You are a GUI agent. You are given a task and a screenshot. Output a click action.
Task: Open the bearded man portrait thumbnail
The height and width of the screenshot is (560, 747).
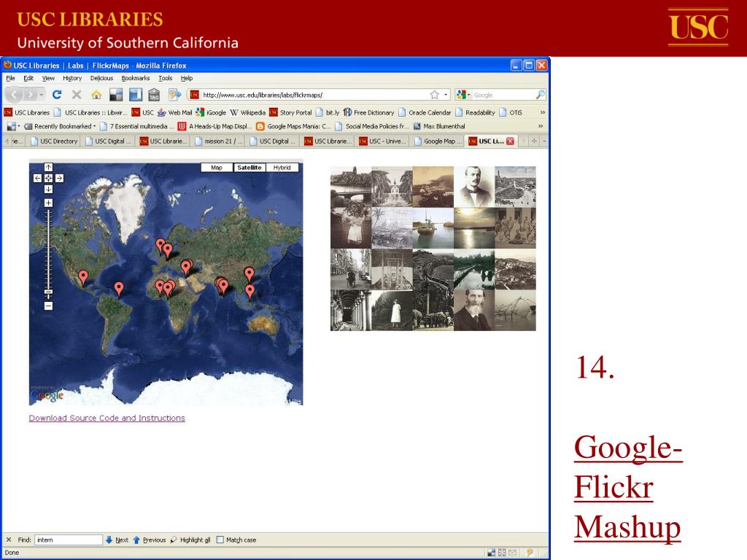[474, 310]
